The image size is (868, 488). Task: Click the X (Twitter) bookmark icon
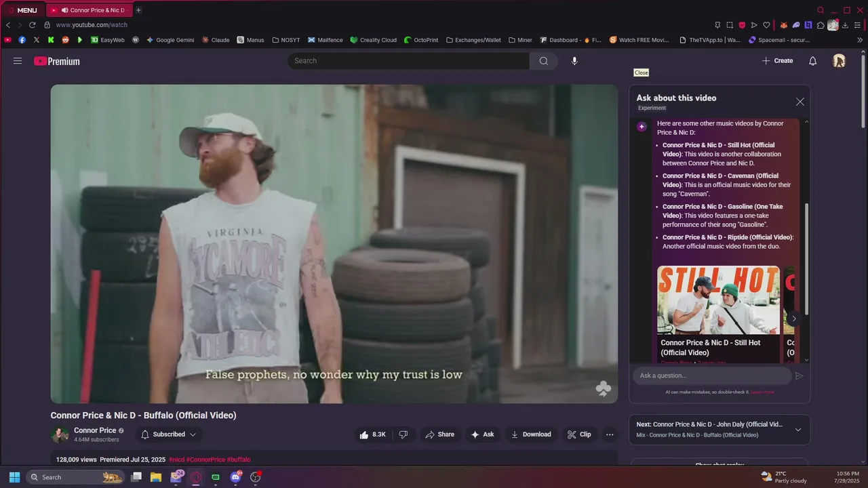coord(37,40)
